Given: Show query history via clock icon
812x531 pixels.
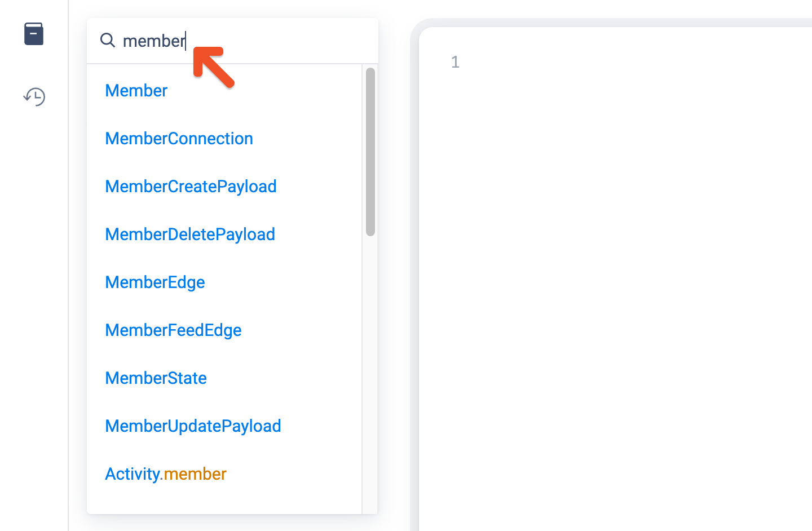Looking at the screenshot, I should tap(34, 96).
